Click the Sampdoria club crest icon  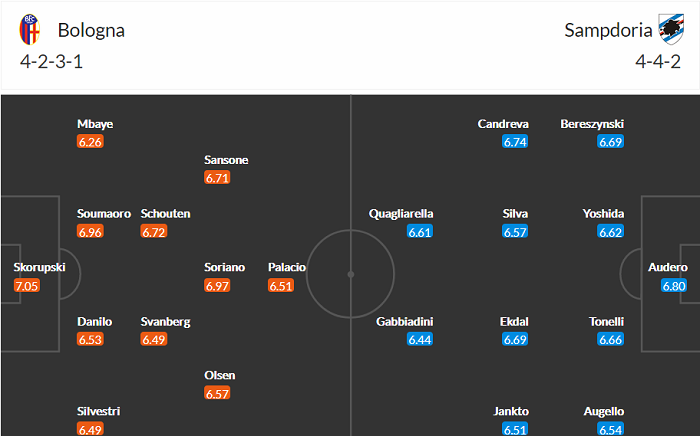tap(668, 31)
